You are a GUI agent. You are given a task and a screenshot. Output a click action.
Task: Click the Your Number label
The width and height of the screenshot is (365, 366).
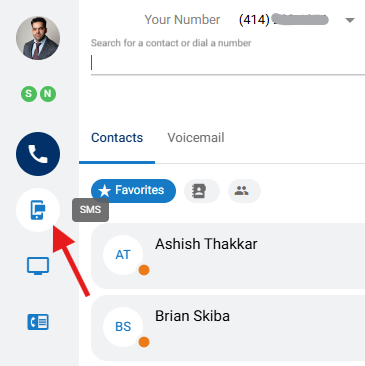click(x=182, y=20)
